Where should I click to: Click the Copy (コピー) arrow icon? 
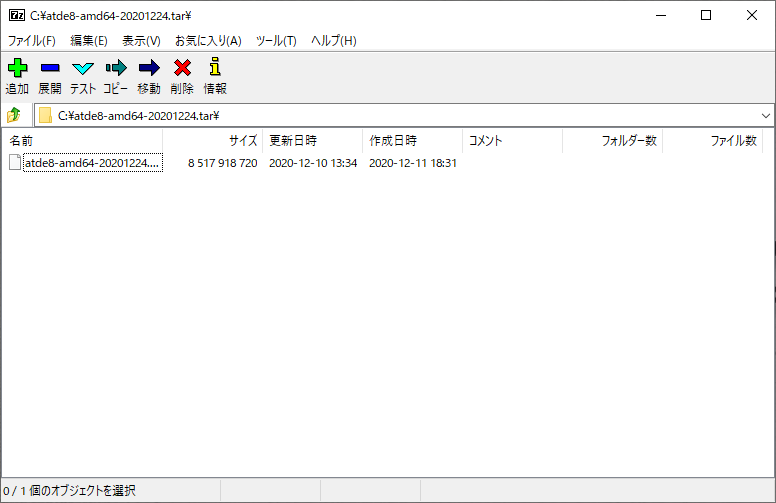(116, 69)
